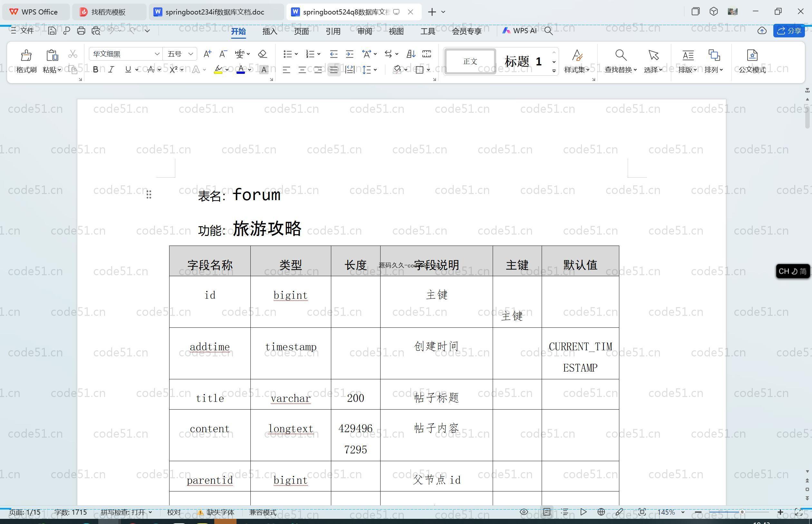Select align left
The width and height of the screenshot is (812, 524).
(x=286, y=70)
